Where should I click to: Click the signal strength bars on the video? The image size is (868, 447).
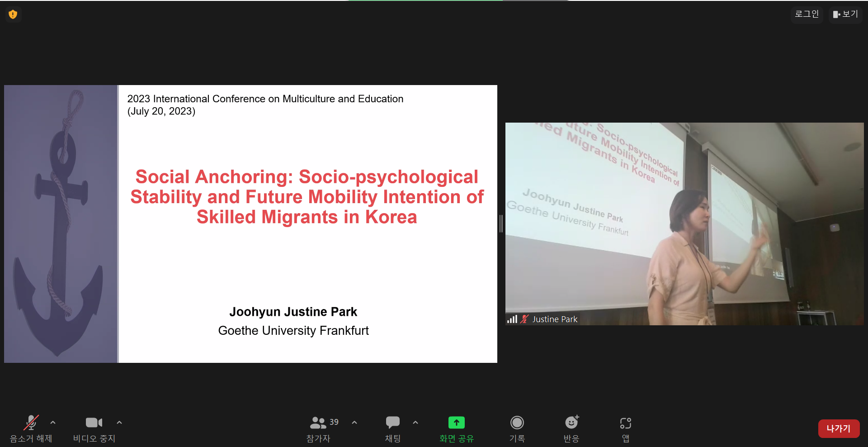512,319
